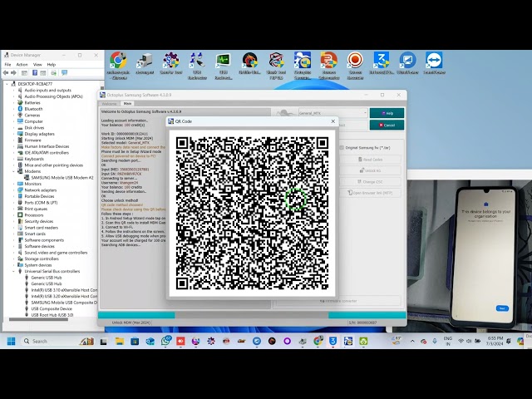The image size is (532, 399).
Task: Show hidden tray icons chevron
Action: click(x=412, y=341)
